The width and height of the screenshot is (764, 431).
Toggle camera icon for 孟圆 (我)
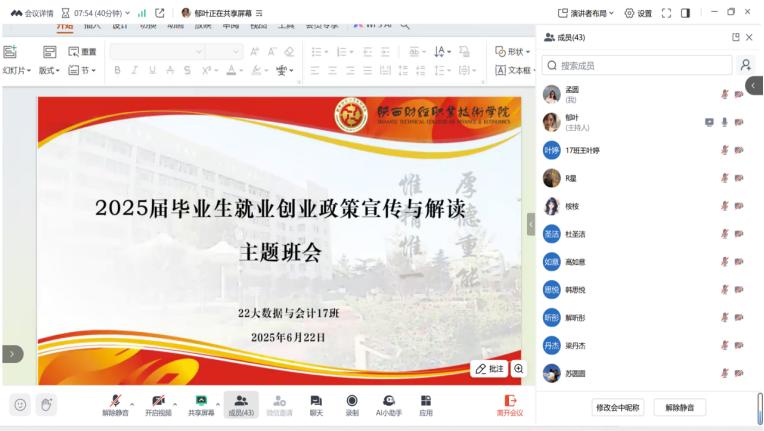[740, 94]
